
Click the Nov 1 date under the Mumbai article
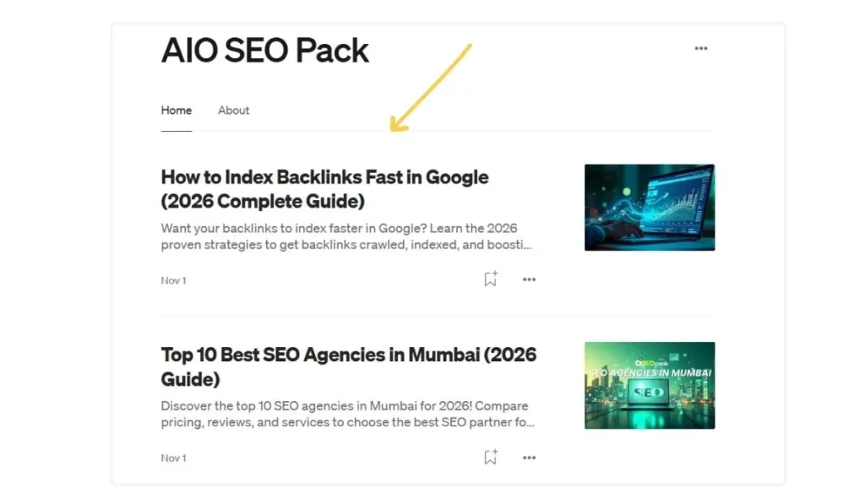[x=172, y=458]
